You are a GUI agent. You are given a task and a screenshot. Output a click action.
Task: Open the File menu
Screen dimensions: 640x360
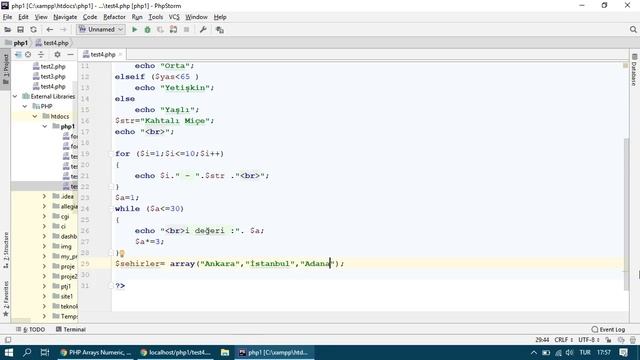[7, 17]
